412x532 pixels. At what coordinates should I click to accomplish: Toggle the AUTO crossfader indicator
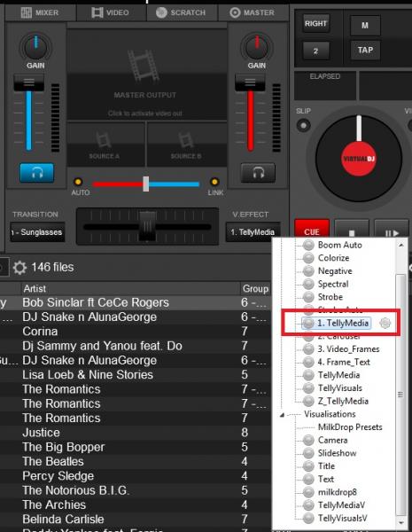[78, 182]
